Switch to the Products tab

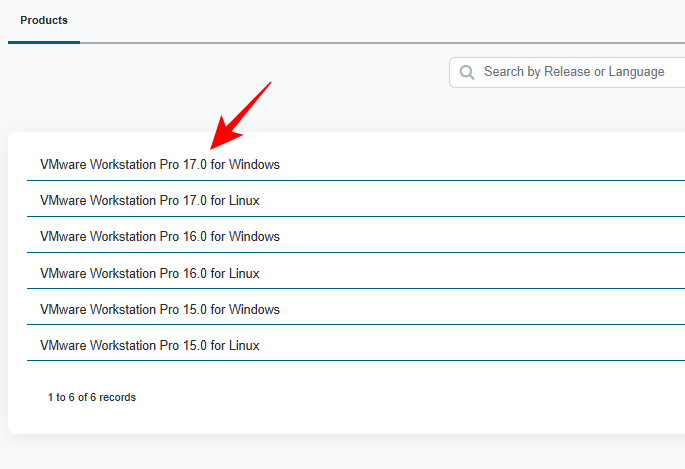(44, 20)
